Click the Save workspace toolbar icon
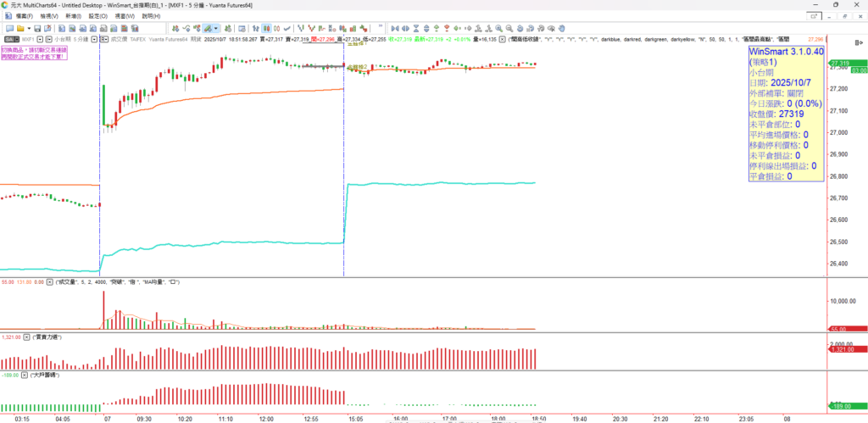The height and width of the screenshot is (423, 868). (37, 28)
